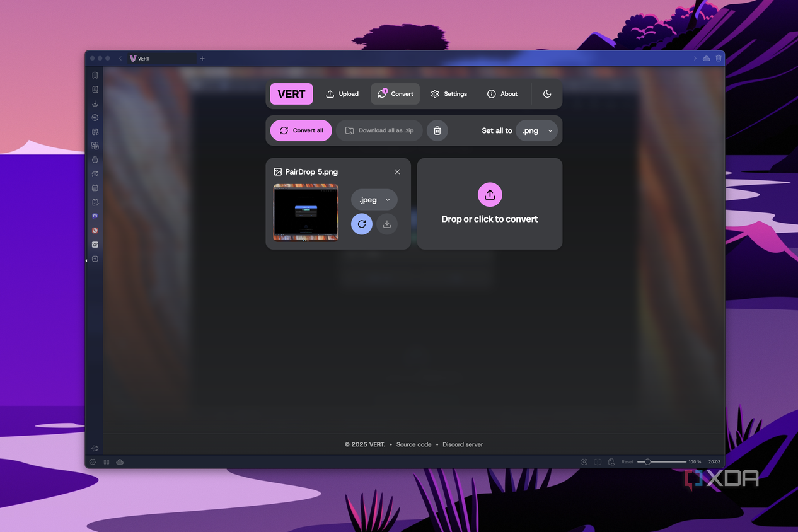Reset page zoom in the status bar
This screenshot has height=532, width=798.
click(627, 462)
